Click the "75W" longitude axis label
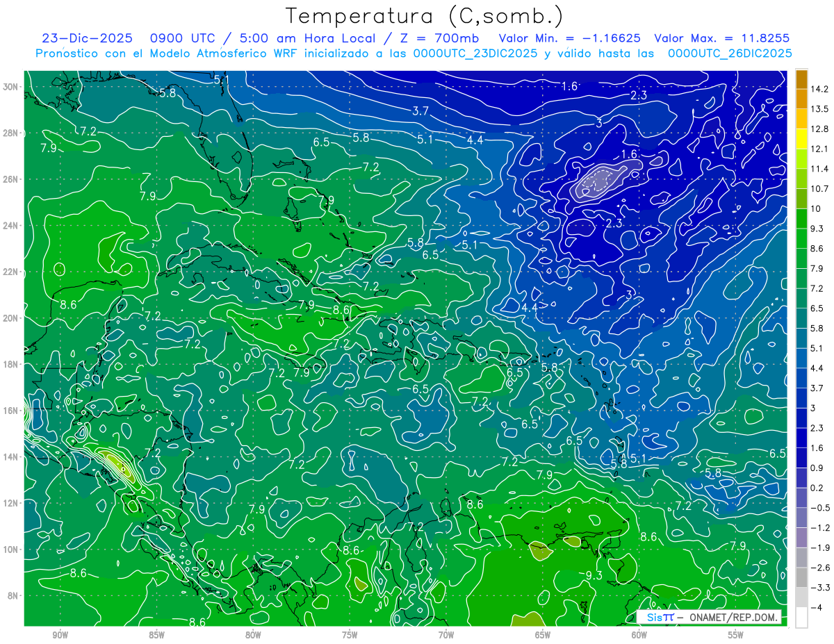Viewport: 834px width, 644px height. click(350, 635)
